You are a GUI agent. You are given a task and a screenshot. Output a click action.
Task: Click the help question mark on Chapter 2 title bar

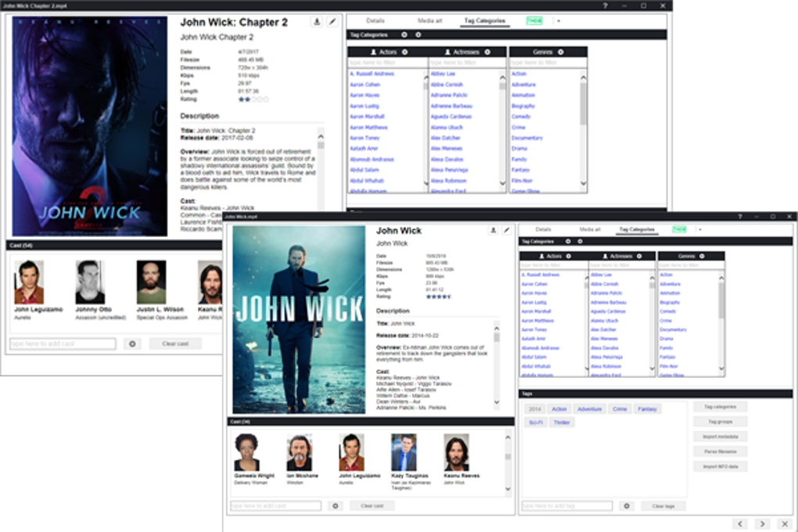point(605,5)
